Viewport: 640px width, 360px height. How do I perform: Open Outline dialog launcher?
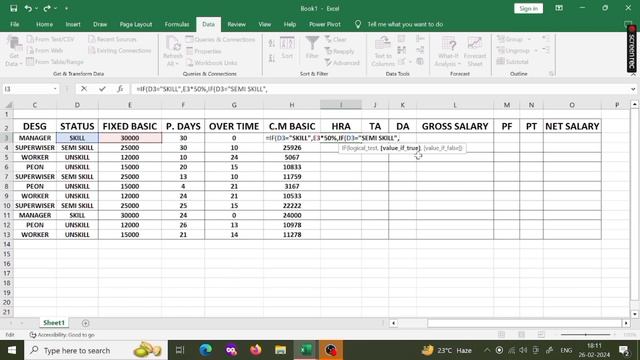551,74
